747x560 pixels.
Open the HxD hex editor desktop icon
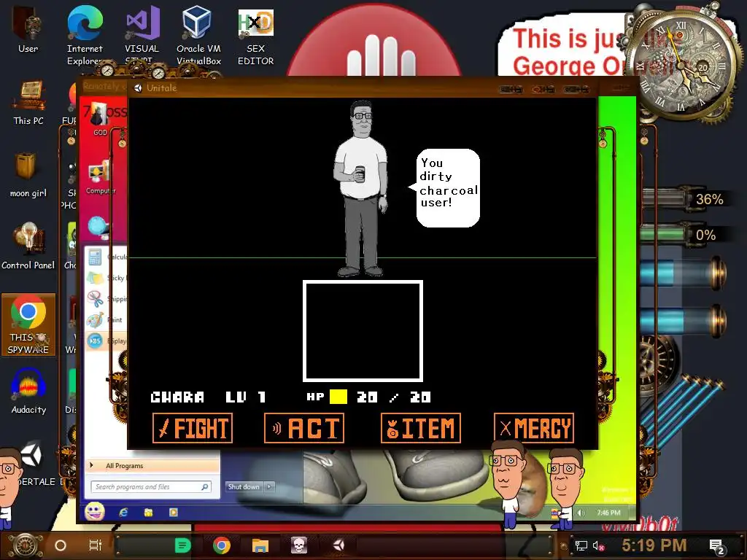pyautogui.click(x=256, y=36)
